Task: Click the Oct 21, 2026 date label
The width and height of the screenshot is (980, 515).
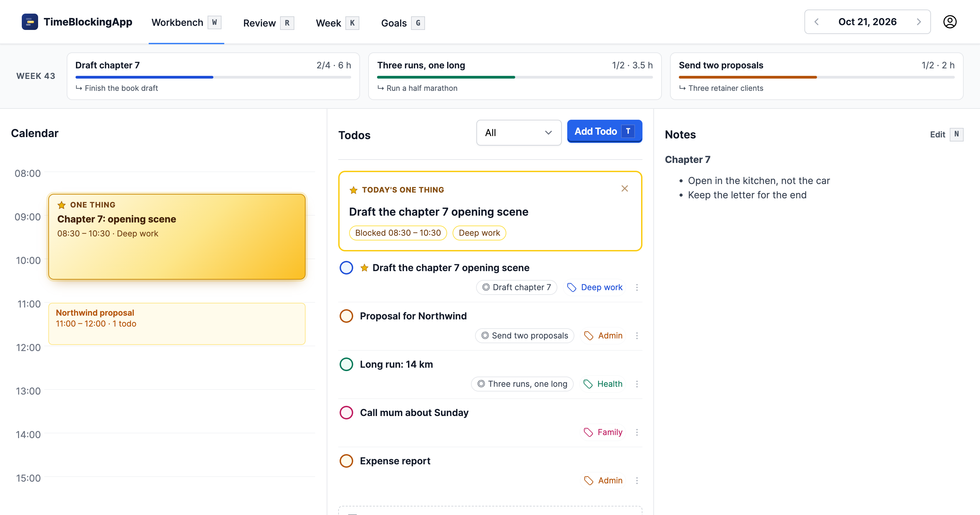Action: point(867,22)
